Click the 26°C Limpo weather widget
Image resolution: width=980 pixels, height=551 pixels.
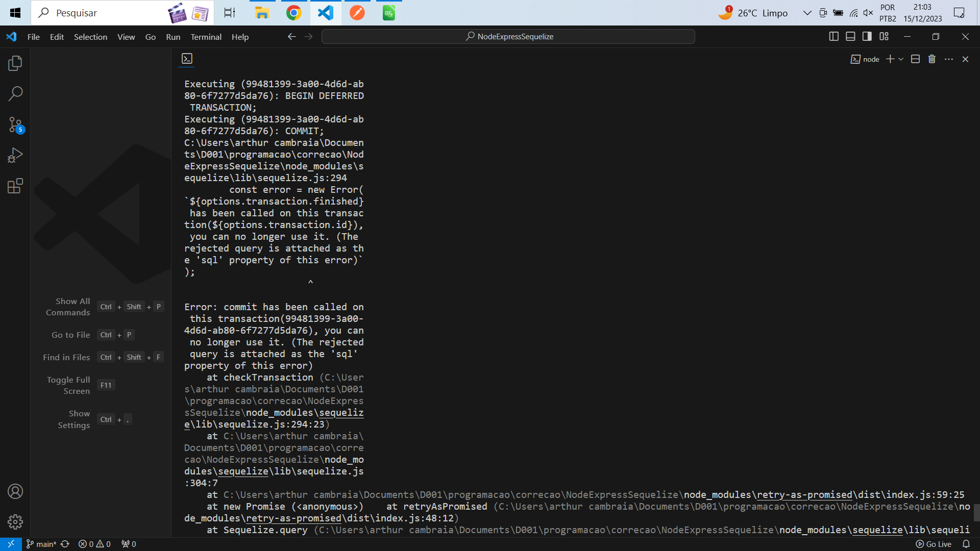pos(753,13)
